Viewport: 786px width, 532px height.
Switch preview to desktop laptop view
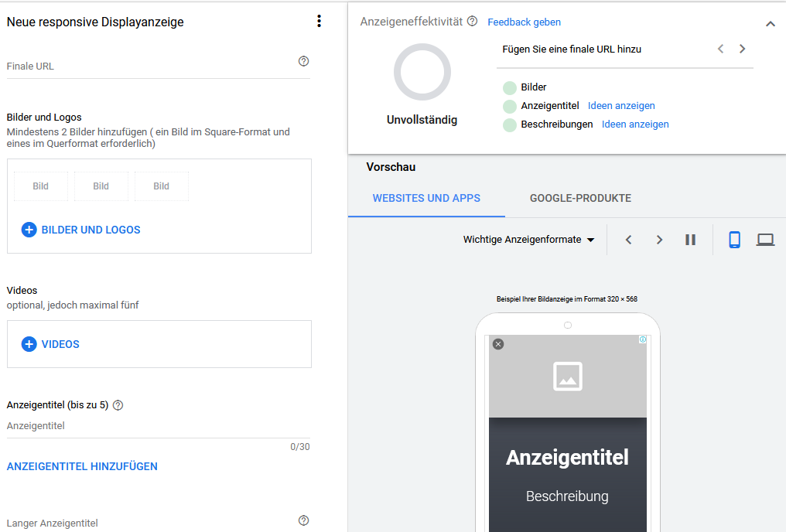pos(765,240)
